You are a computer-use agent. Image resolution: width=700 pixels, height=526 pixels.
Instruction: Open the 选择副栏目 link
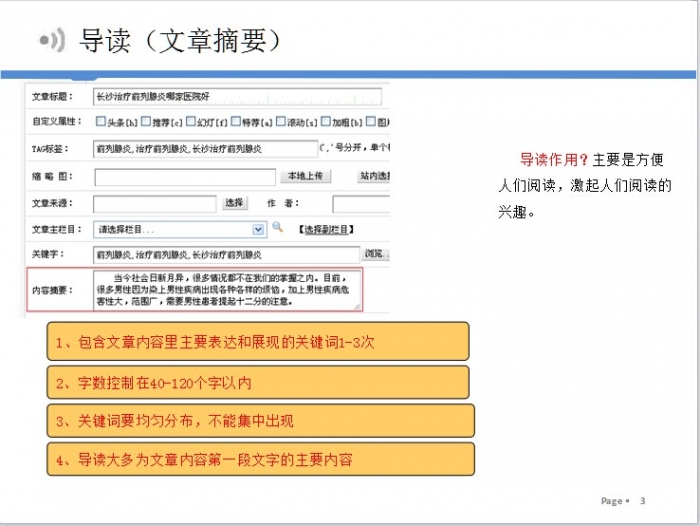point(325,229)
